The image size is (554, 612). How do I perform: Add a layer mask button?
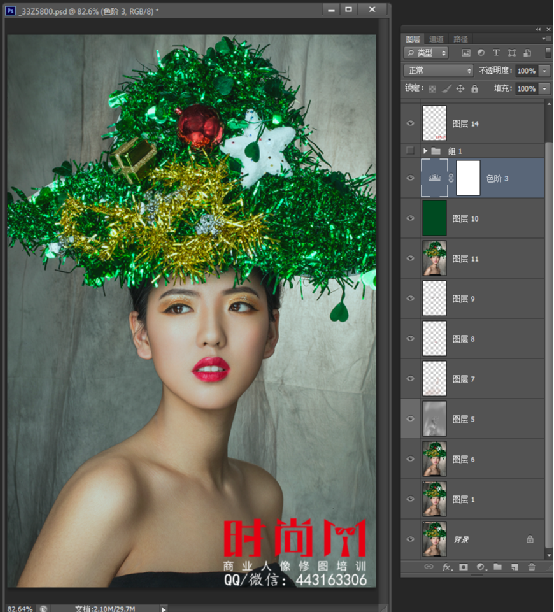point(463,567)
